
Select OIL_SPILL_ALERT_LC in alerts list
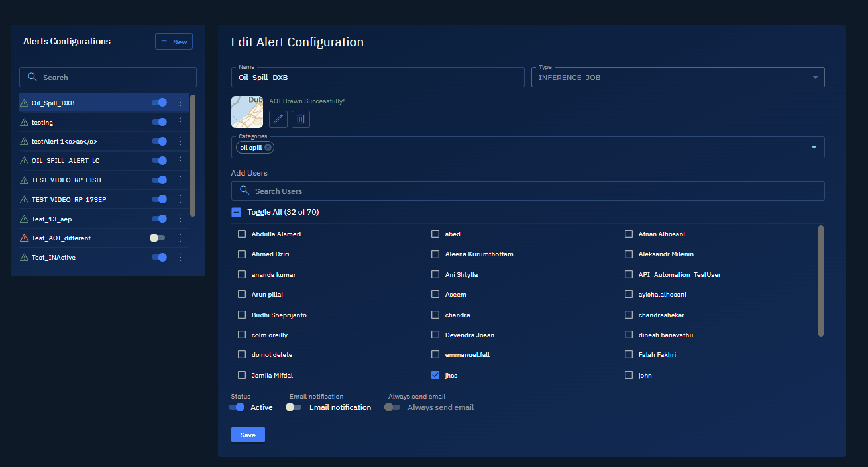(66, 161)
